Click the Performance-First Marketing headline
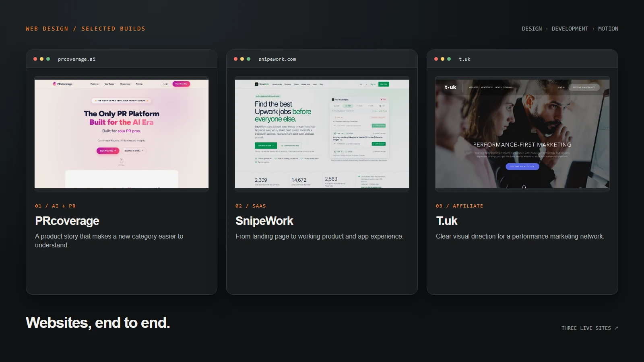The width and height of the screenshot is (644, 362). [x=522, y=145]
